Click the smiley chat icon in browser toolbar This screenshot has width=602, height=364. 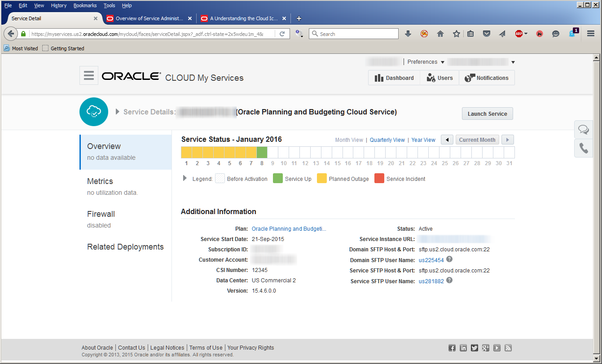click(556, 34)
